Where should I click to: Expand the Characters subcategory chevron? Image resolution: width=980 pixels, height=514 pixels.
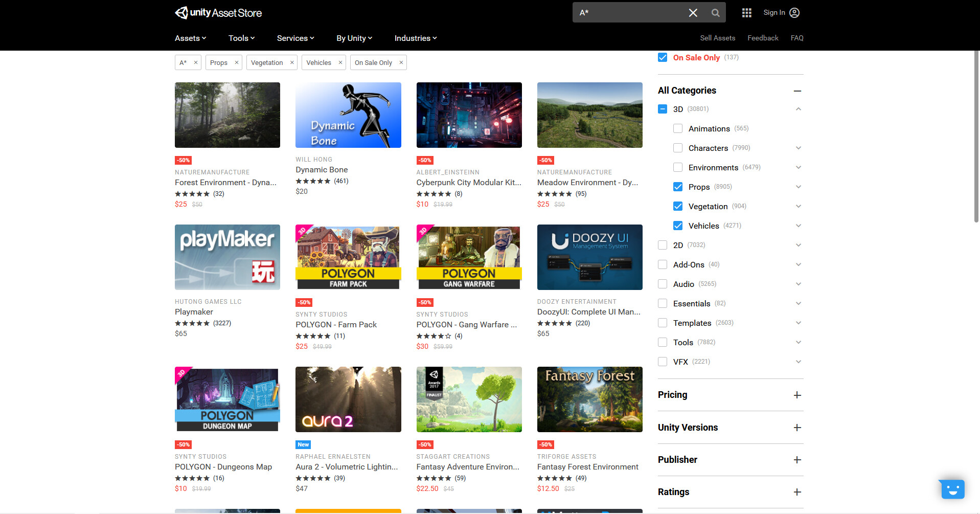point(798,148)
